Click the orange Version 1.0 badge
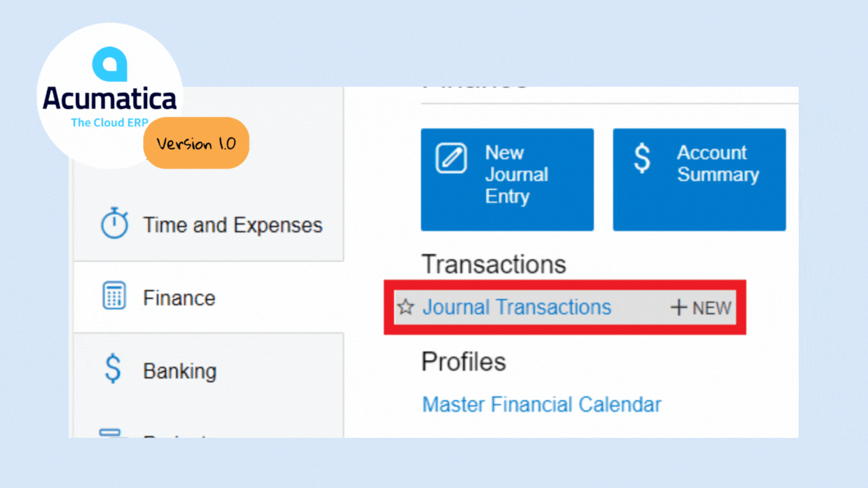Image resolution: width=868 pixels, height=488 pixels. (x=196, y=143)
